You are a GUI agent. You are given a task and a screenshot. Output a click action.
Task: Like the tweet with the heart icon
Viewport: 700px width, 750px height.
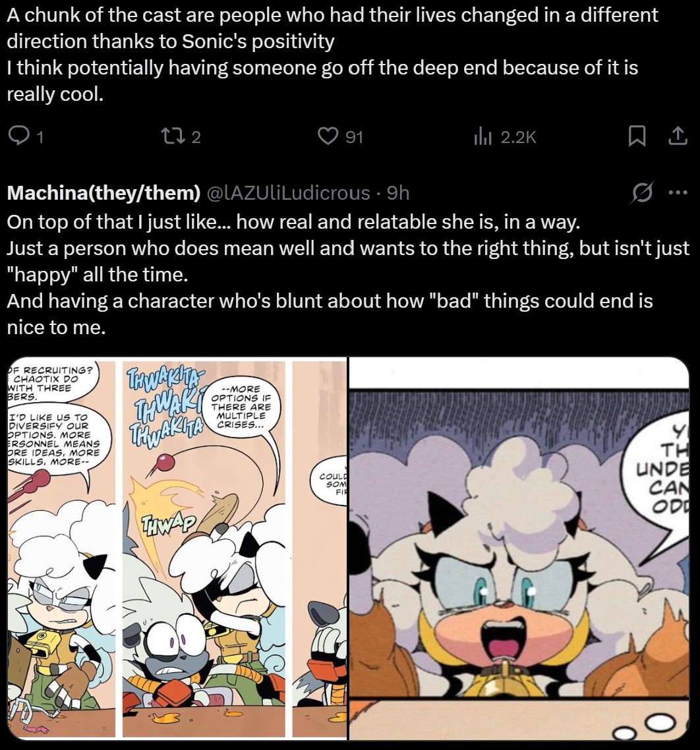tap(329, 137)
